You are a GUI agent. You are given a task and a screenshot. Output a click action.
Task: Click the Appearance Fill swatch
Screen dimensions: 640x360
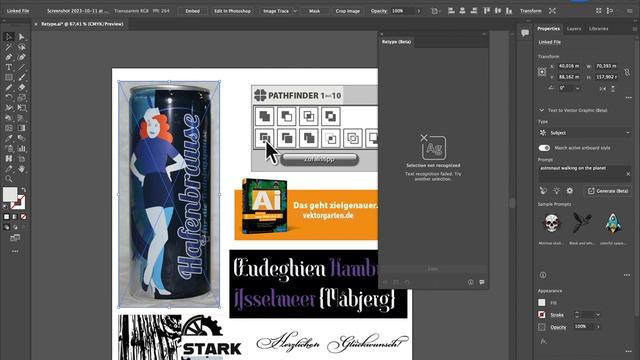coord(542,302)
